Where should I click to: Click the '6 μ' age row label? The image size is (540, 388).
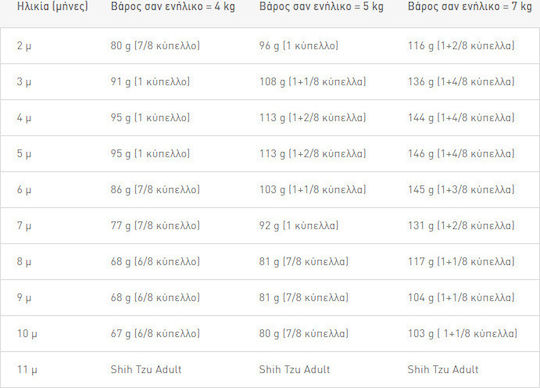24,190
